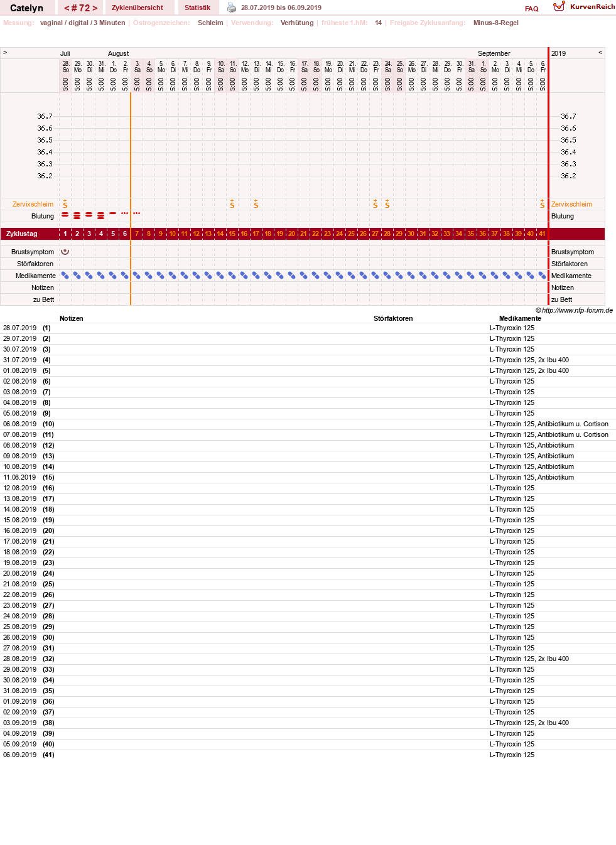Open the http://www.nfp-forum.de link

tap(578, 310)
